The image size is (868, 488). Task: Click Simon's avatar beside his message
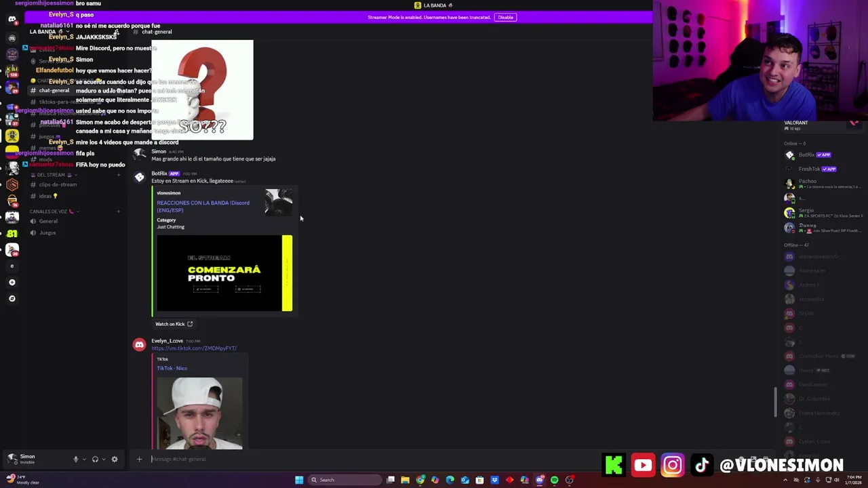[x=139, y=155]
